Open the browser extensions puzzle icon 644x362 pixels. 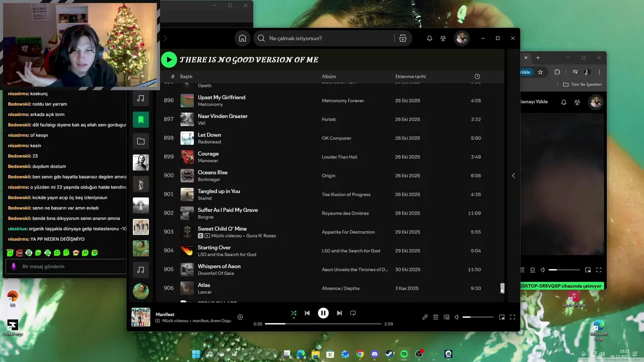557,72
